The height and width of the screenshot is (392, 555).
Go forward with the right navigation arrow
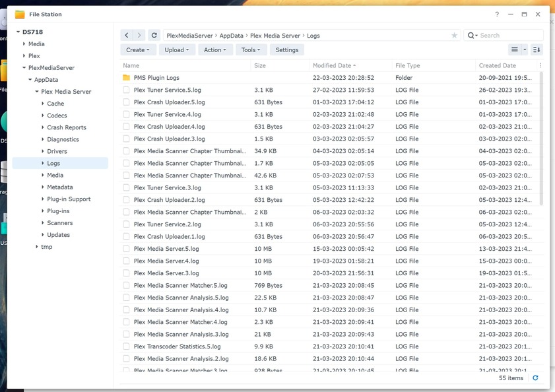click(139, 36)
